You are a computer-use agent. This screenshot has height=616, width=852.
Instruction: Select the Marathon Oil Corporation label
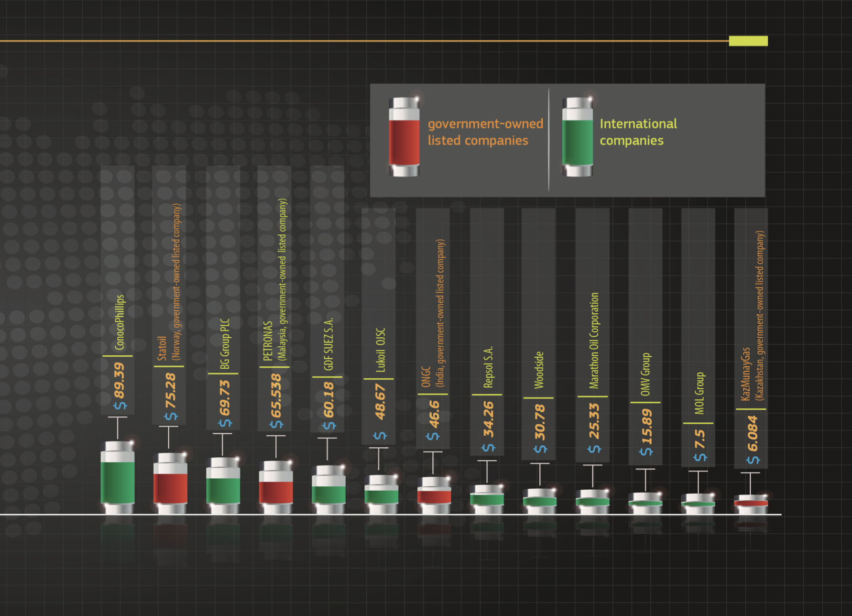click(x=594, y=340)
